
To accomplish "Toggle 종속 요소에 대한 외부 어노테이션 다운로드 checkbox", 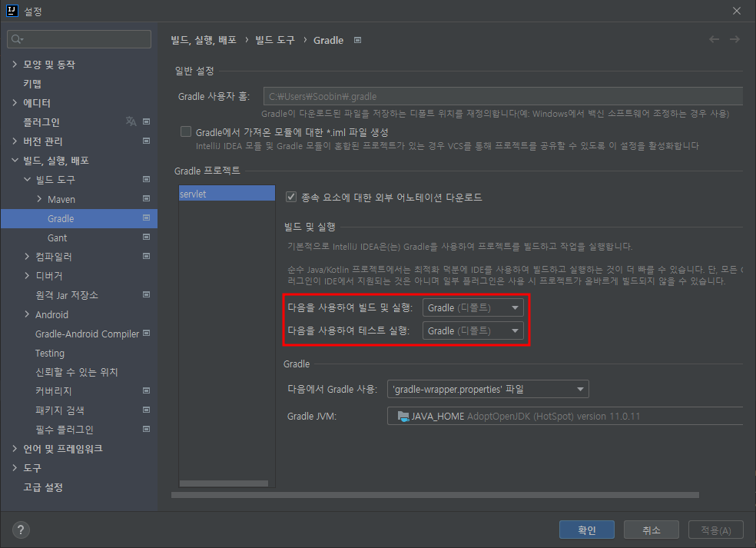I will pyautogui.click(x=290, y=197).
